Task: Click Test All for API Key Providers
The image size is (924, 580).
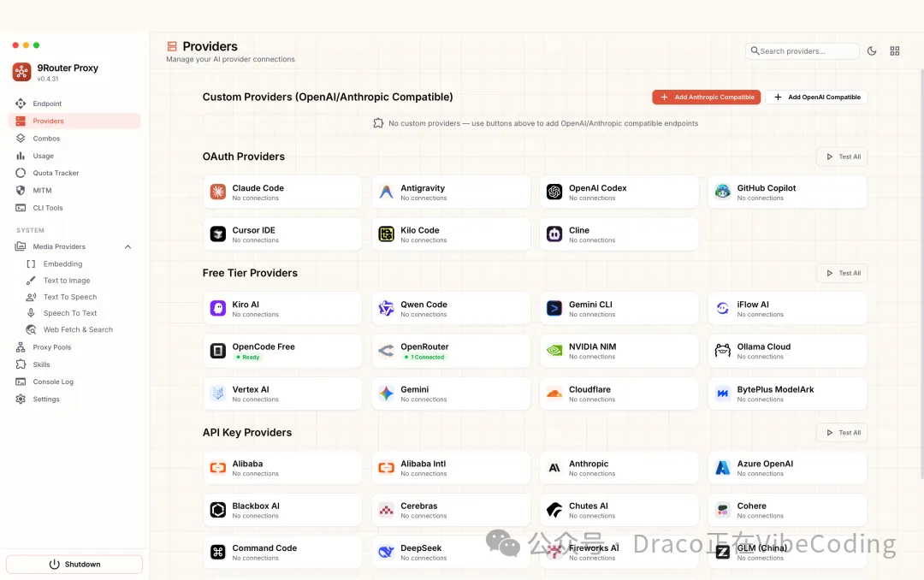Action: tap(842, 433)
